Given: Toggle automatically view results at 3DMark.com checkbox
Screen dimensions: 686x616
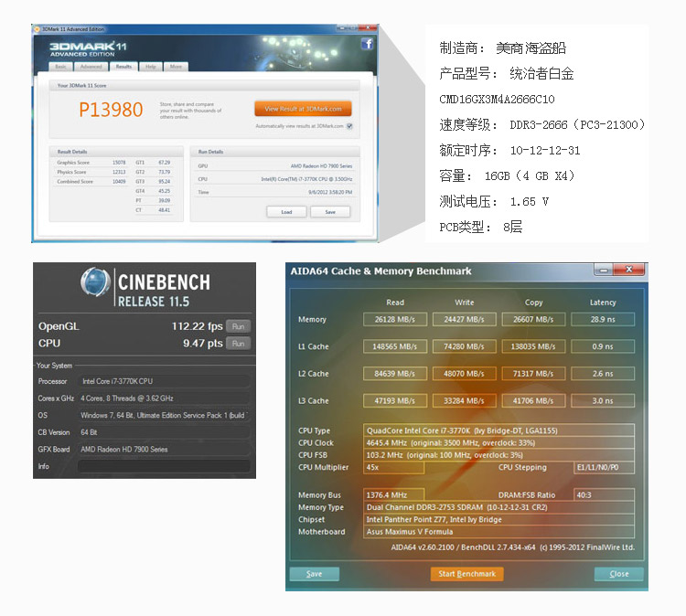Looking at the screenshot, I should (349, 126).
